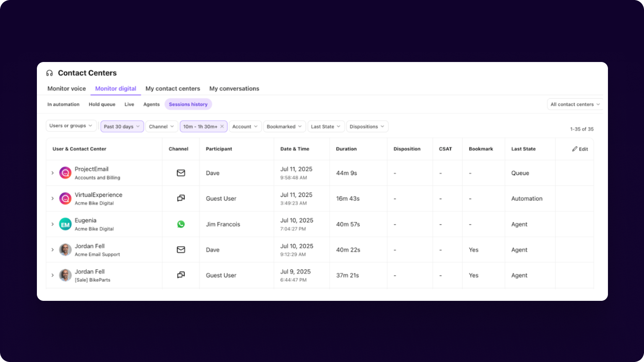This screenshot has width=644, height=362.
Task: Click the chat channel icon for the VirtualExperience session
Action: coord(181,198)
